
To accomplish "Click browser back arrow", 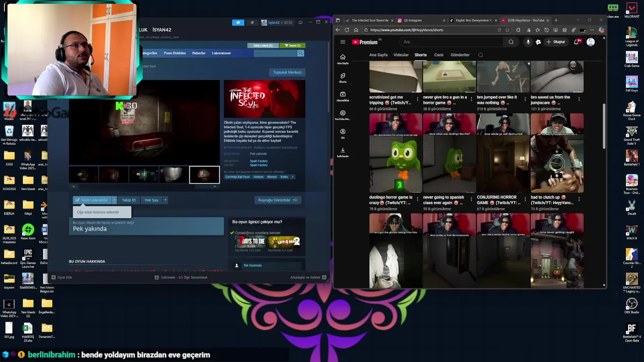I will coord(338,30).
